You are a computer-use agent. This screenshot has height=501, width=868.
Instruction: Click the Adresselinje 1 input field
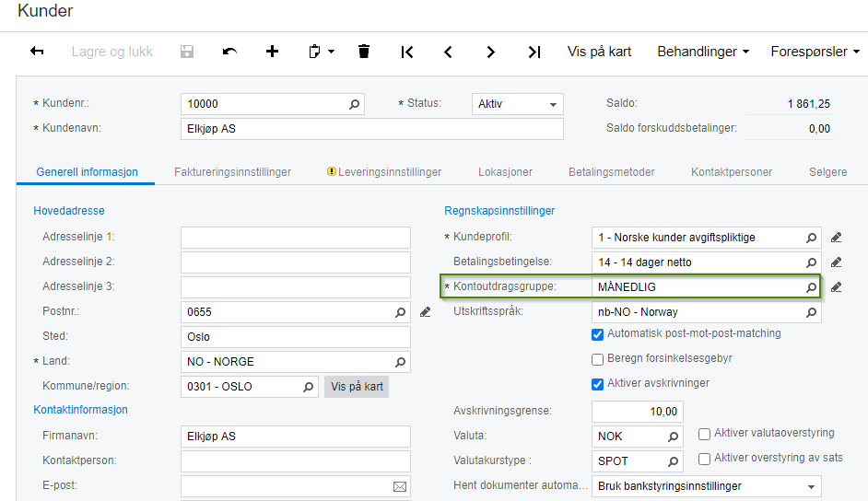point(296,238)
